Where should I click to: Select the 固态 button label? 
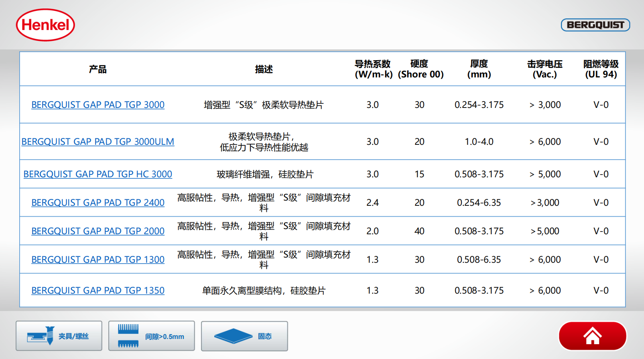click(x=264, y=336)
